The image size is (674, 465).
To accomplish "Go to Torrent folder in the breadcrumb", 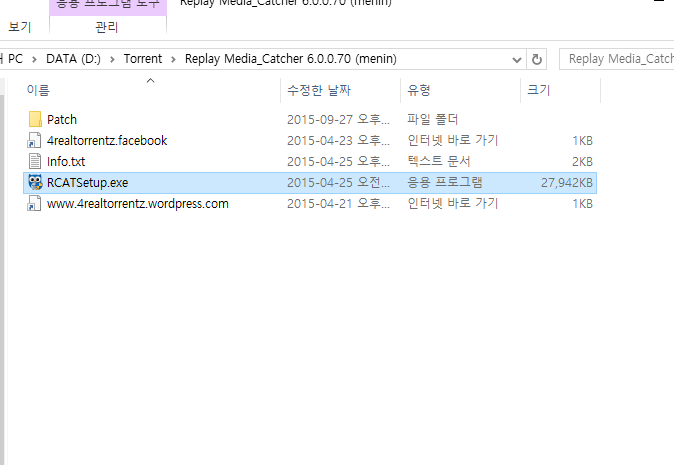I will point(143,58).
